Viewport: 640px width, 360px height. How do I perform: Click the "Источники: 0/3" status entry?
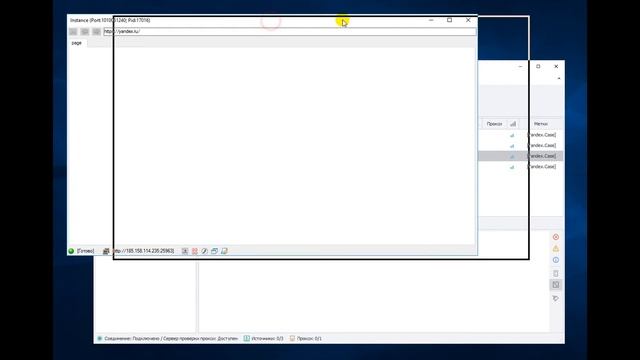[264, 338]
